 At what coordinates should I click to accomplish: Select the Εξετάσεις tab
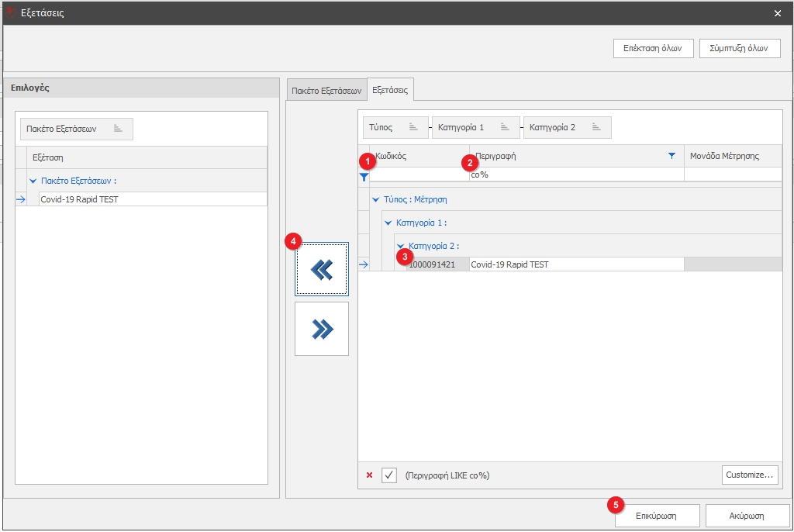pos(390,90)
